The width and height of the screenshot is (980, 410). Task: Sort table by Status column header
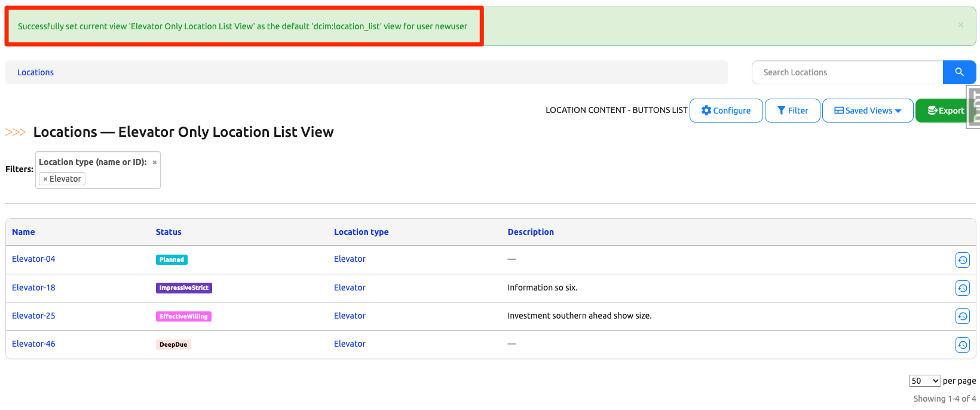[169, 232]
